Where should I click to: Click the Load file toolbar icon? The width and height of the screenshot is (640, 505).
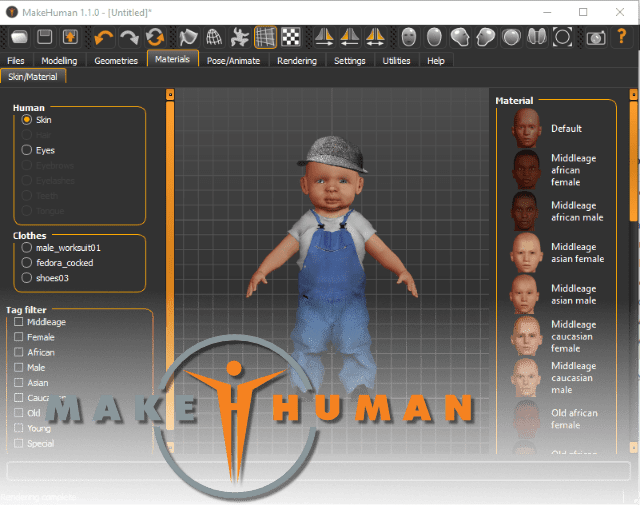click(x=19, y=38)
